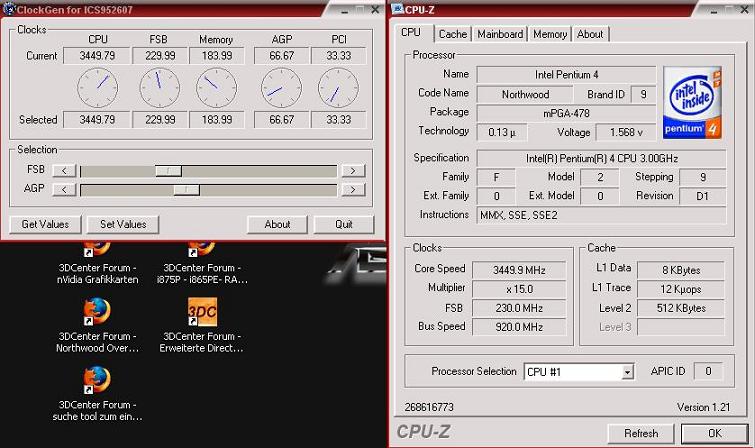The width and height of the screenshot is (755, 448).
Task: Open the 3DCenter Forum Northwood Over shortcut
Action: (x=97, y=326)
